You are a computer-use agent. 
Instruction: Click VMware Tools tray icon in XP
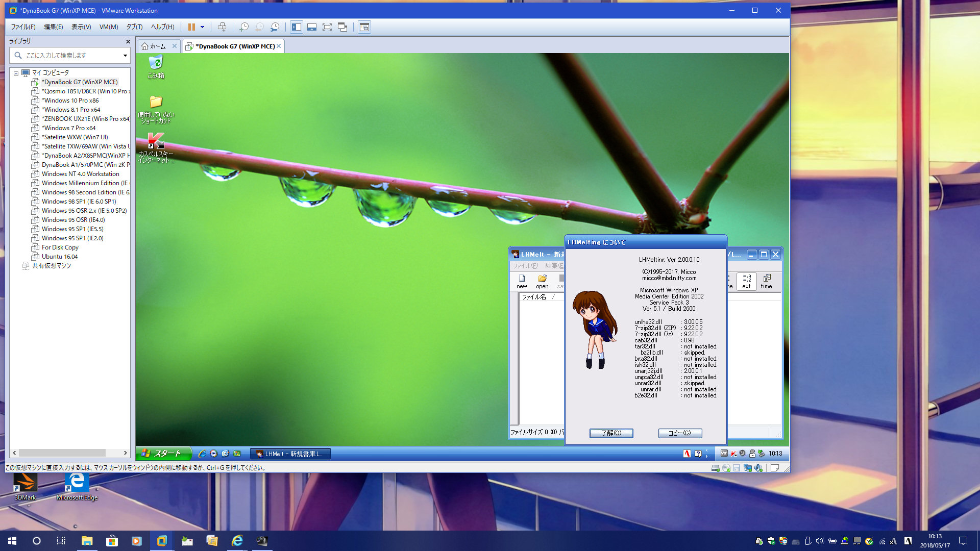(x=724, y=453)
